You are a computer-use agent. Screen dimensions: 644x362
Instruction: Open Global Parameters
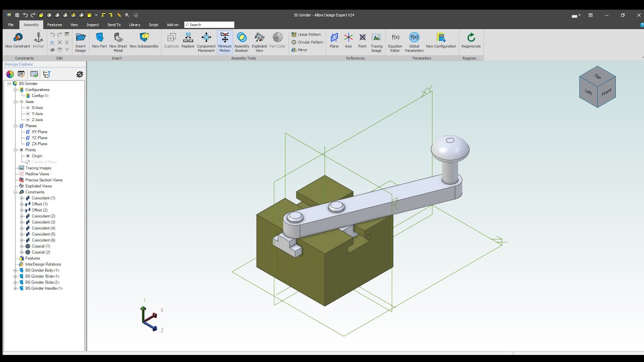click(x=414, y=42)
